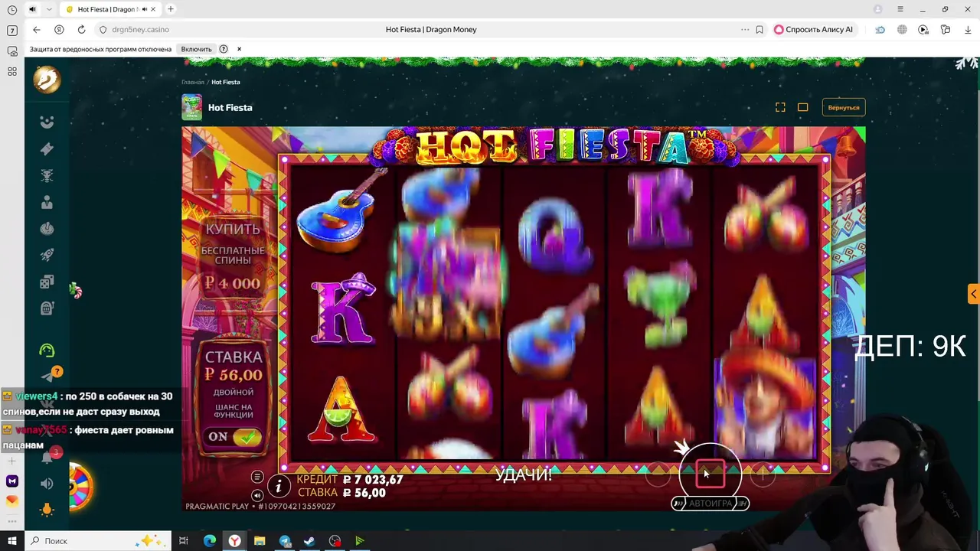Reload the current page
This screenshot has width=980, height=551.
click(81, 29)
